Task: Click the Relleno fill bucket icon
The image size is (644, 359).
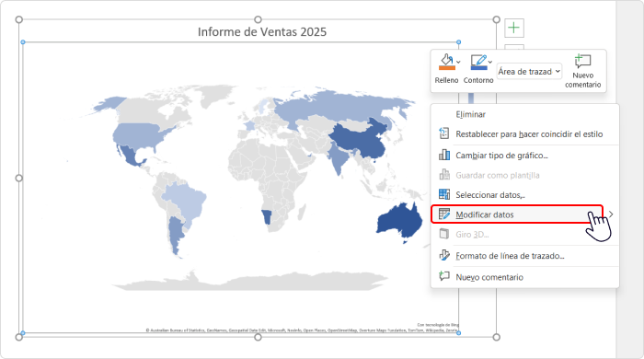Action: point(447,63)
